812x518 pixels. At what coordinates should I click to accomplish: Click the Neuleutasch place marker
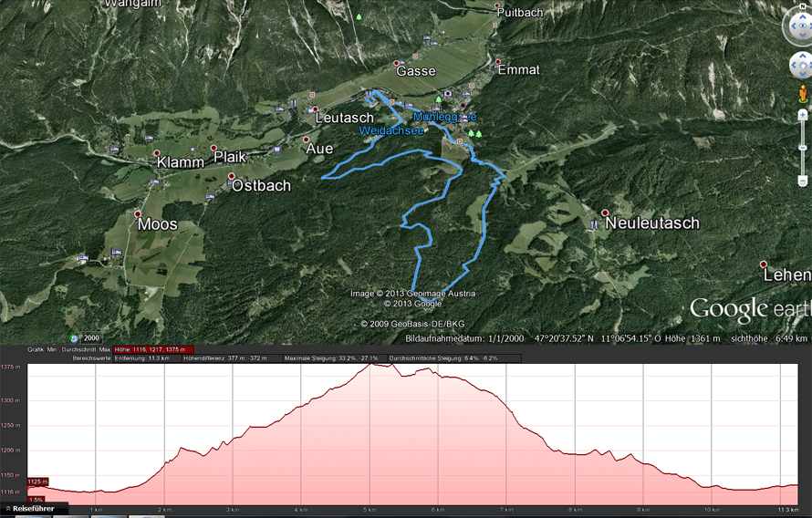(604, 212)
